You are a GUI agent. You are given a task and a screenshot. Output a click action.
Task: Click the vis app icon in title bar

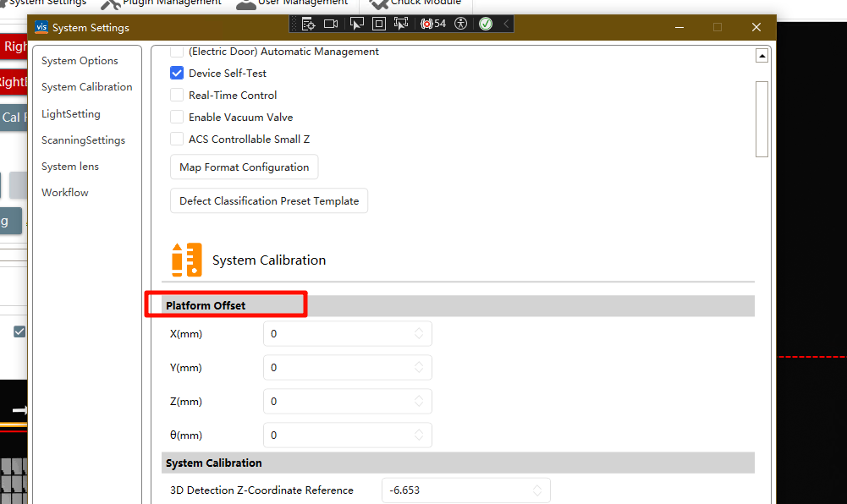pos(41,27)
